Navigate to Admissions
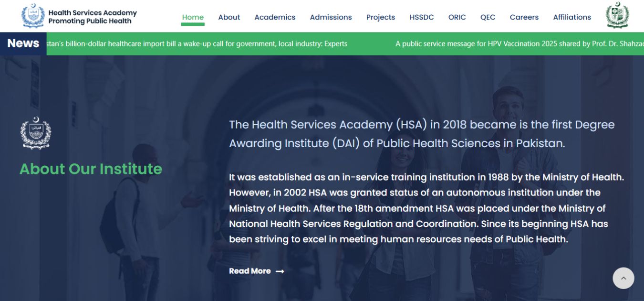This screenshot has width=644, height=301. coord(331,17)
